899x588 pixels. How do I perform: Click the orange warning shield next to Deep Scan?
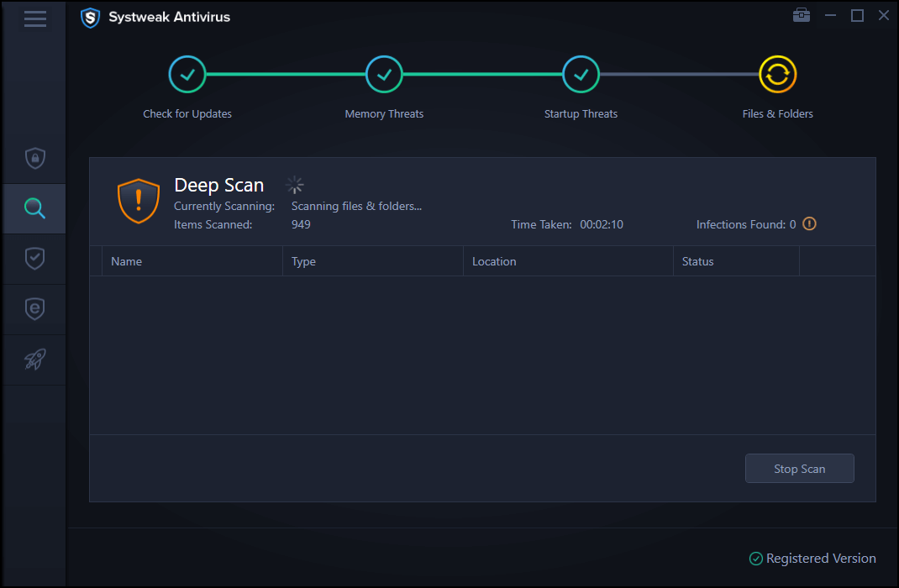138,201
